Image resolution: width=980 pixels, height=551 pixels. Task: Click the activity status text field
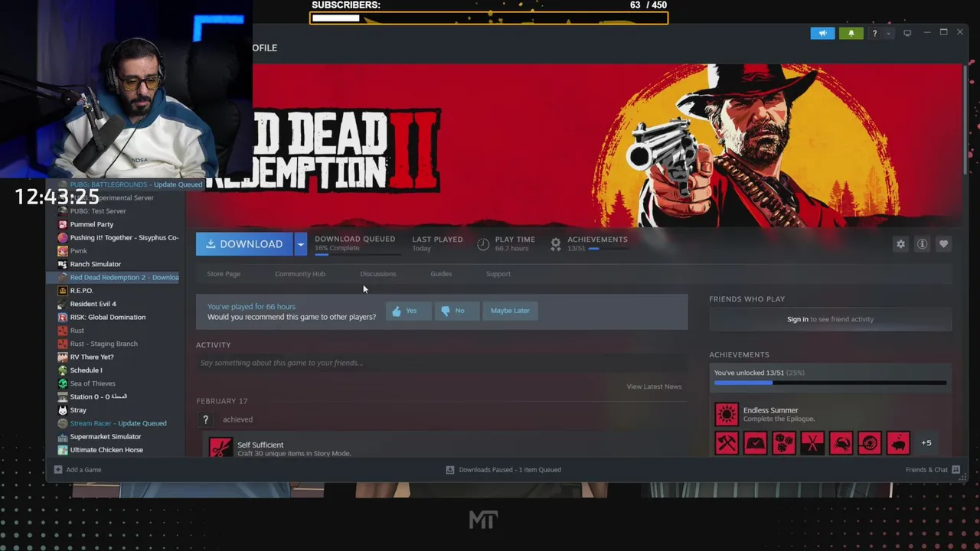441,363
